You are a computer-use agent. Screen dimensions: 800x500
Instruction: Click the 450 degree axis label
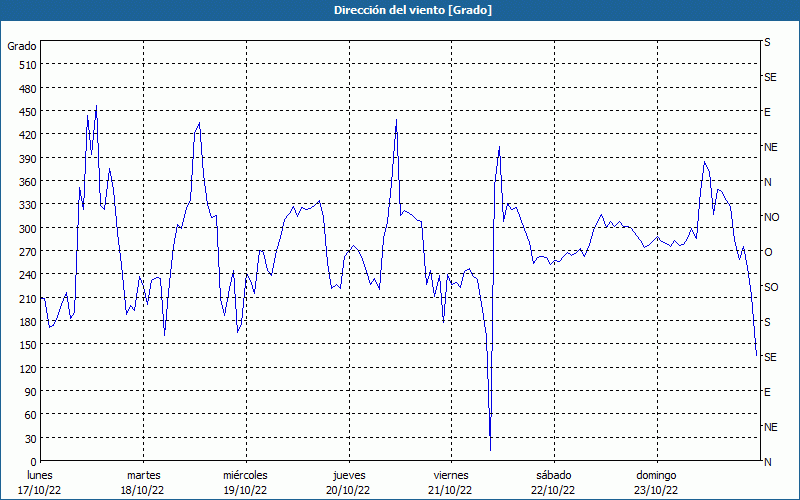[x=28, y=112]
